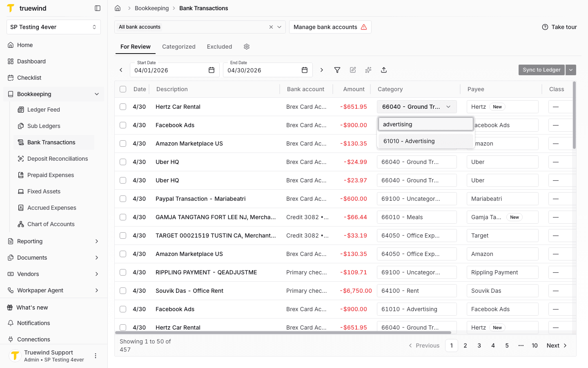Click the export upload icon

[x=384, y=70]
